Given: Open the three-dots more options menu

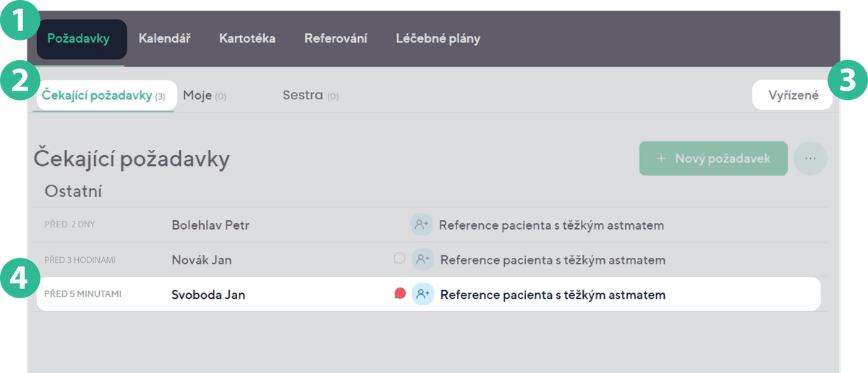Looking at the screenshot, I should tap(810, 159).
